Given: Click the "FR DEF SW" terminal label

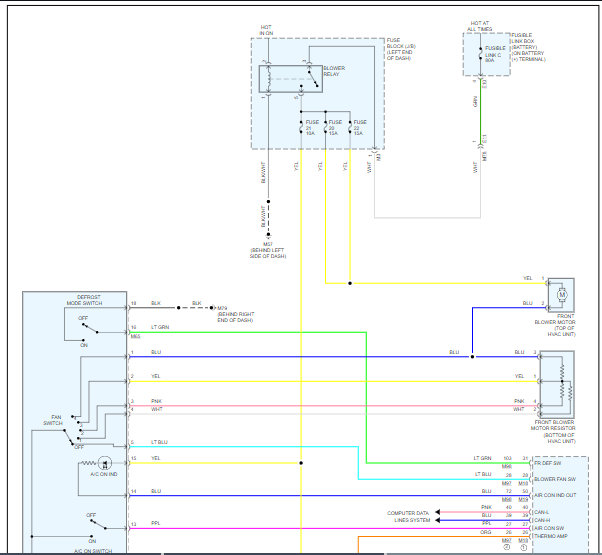Looking at the screenshot, I should [547, 463].
